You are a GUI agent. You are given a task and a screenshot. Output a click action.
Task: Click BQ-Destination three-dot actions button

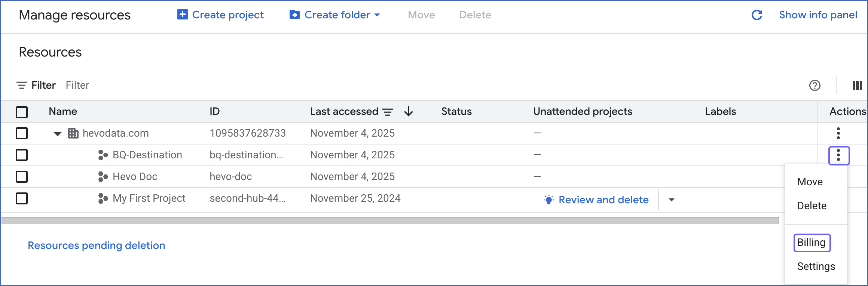(839, 155)
